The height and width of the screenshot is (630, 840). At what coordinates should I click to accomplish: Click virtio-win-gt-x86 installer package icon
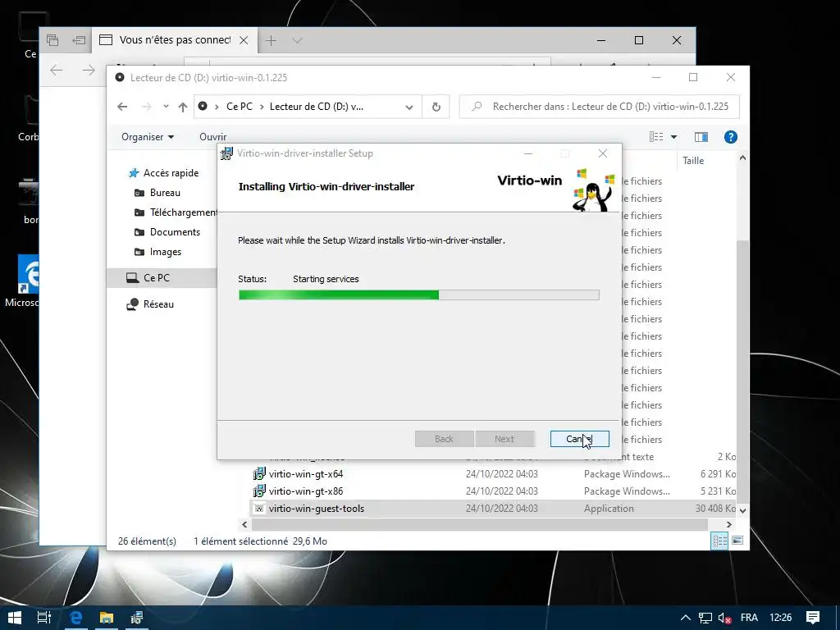[x=259, y=491]
